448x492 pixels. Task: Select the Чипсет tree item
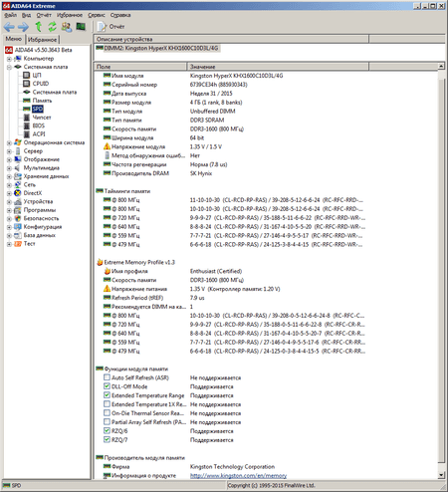coord(42,118)
